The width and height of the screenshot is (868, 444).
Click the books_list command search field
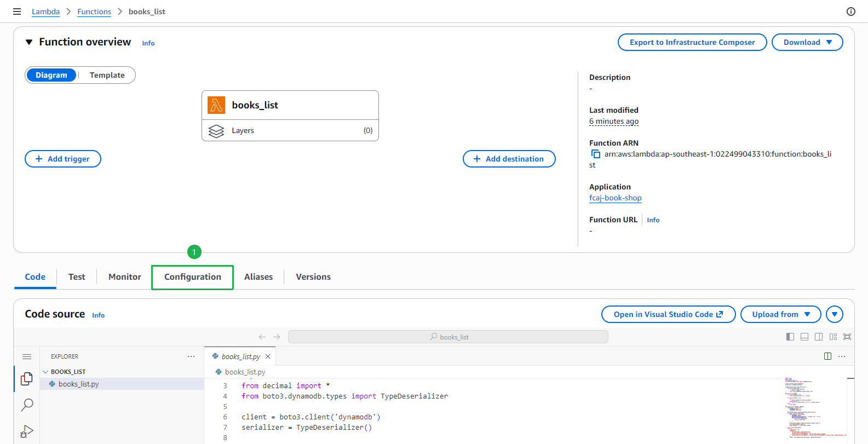click(x=448, y=337)
